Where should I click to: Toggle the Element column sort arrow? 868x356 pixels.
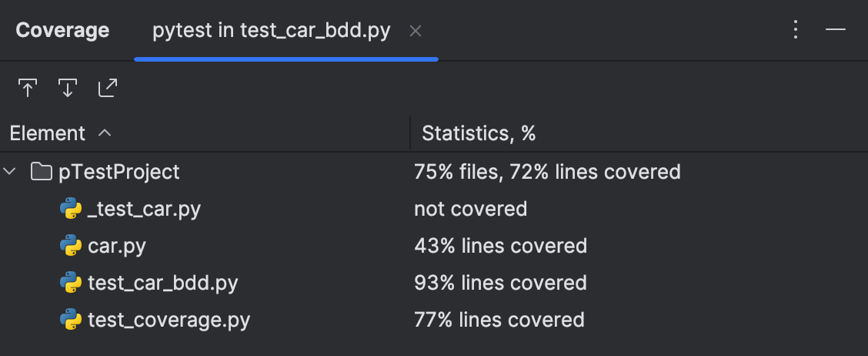click(105, 133)
